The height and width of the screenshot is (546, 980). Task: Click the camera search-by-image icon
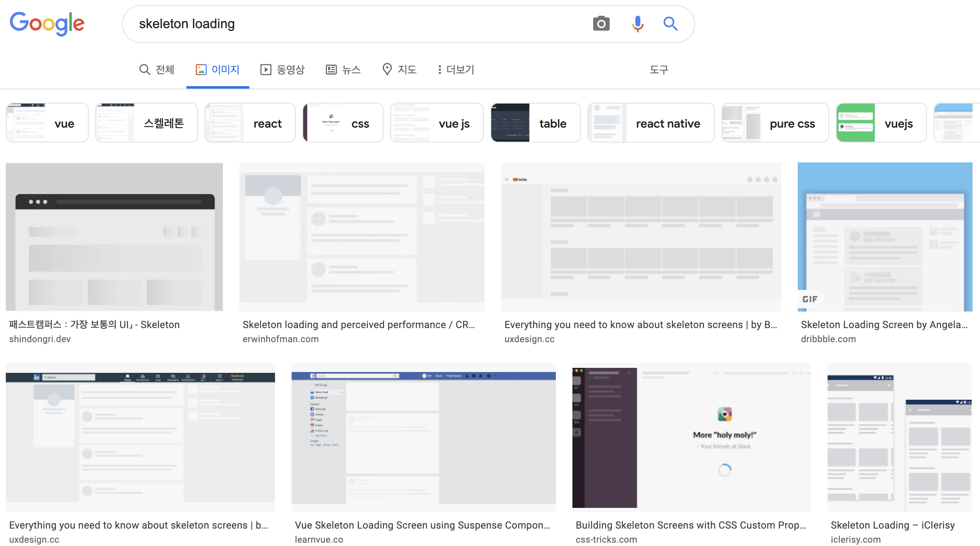tap(601, 24)
